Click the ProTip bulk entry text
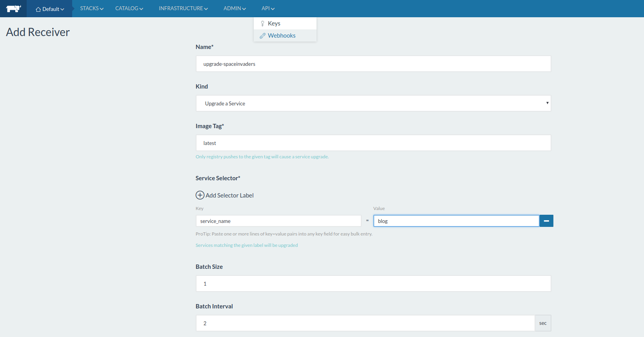This screenshot has width=644, height=337. coord(284,234)
